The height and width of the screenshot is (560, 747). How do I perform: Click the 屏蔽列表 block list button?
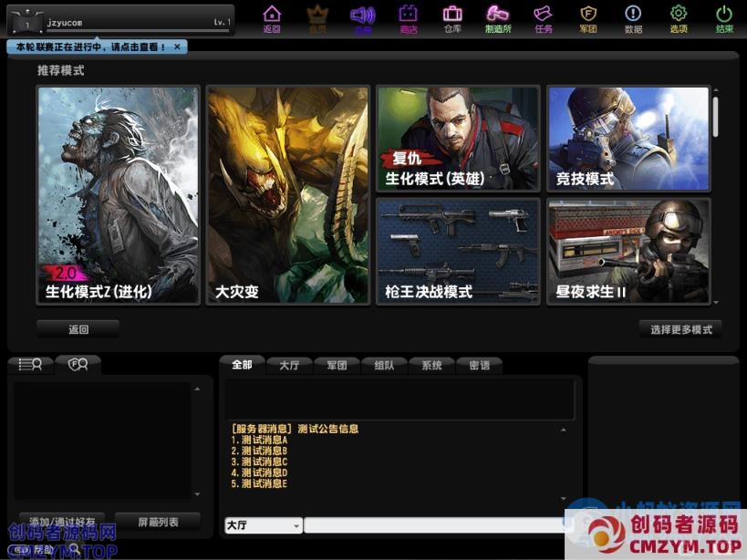[x=158, y=522]
